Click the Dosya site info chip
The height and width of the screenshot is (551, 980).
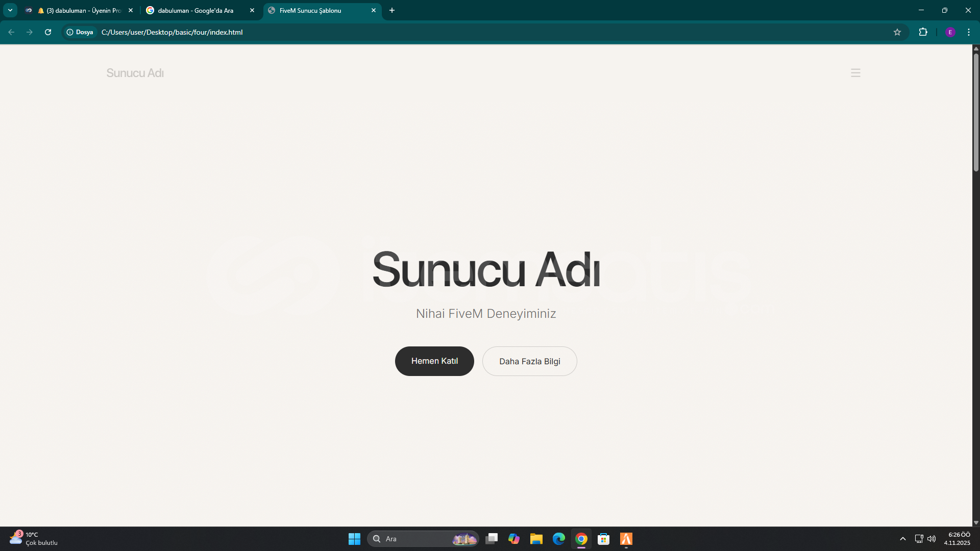(80, 32)
